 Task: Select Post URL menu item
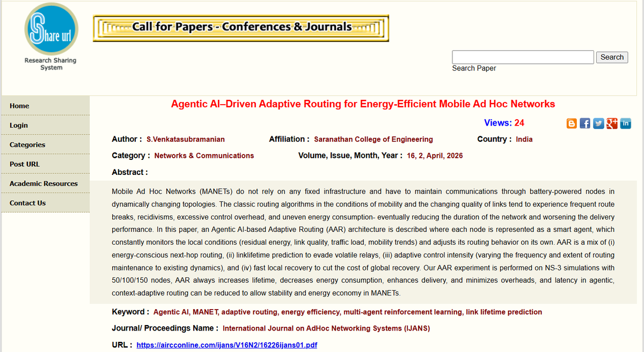coord(45,164)
